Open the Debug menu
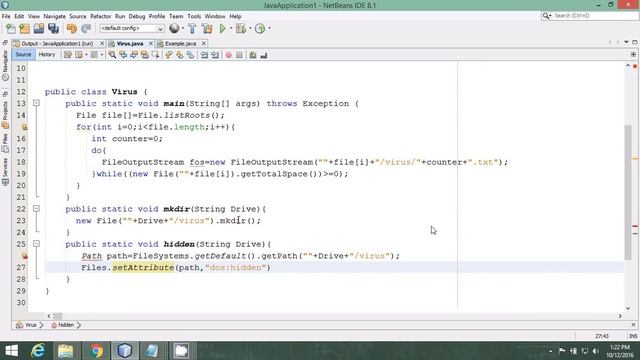Viewport: 640px width, 360px height. (x=137, y=16)
